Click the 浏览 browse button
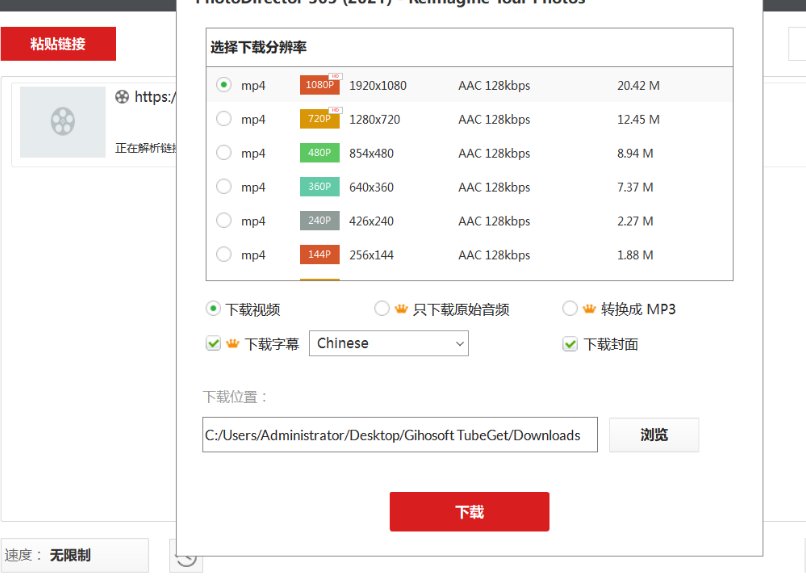This screenshot has width=806, height=587. [654, 435]
